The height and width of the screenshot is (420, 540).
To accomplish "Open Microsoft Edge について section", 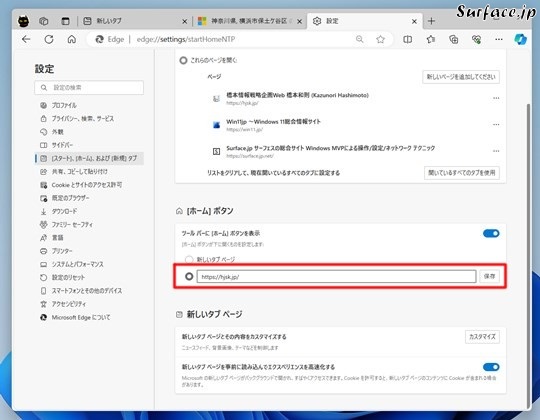I will point(89,317).
